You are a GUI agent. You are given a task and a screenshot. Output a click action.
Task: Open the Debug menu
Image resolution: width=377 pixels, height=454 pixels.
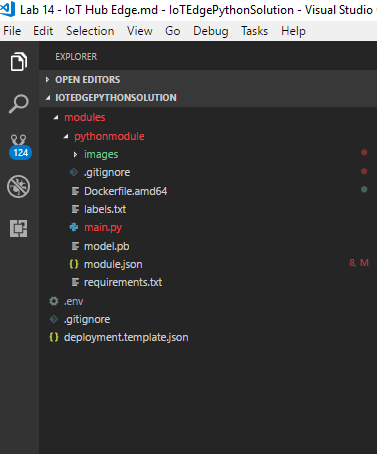click(211, 31)
